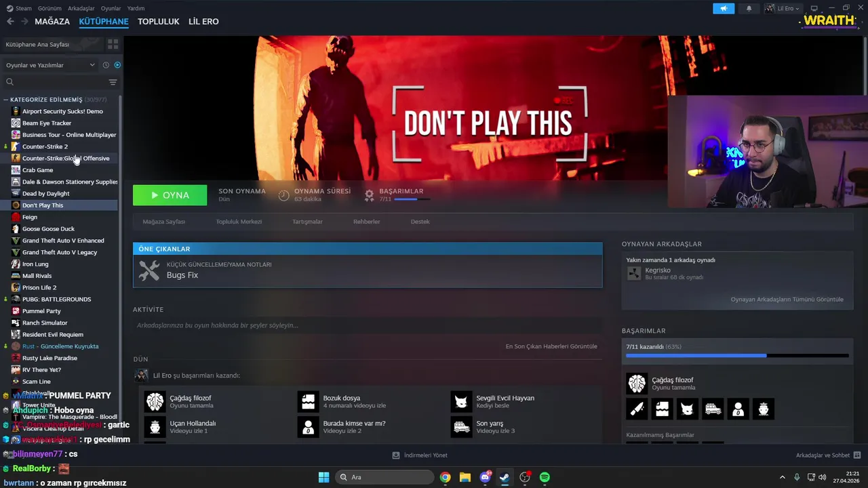Open advanced library filter options icon
The image size is (868, 488).
pos(113,82)
